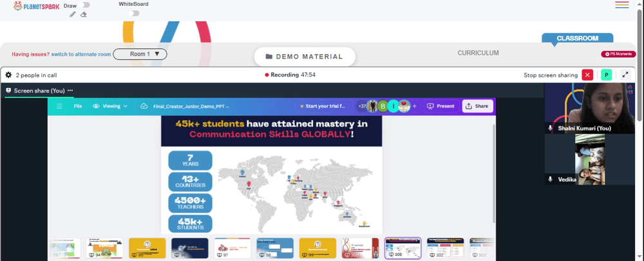This screenshot has height=261, width=644.
Task: Click the 2 people in call text
Action: (x=36, y=75)
